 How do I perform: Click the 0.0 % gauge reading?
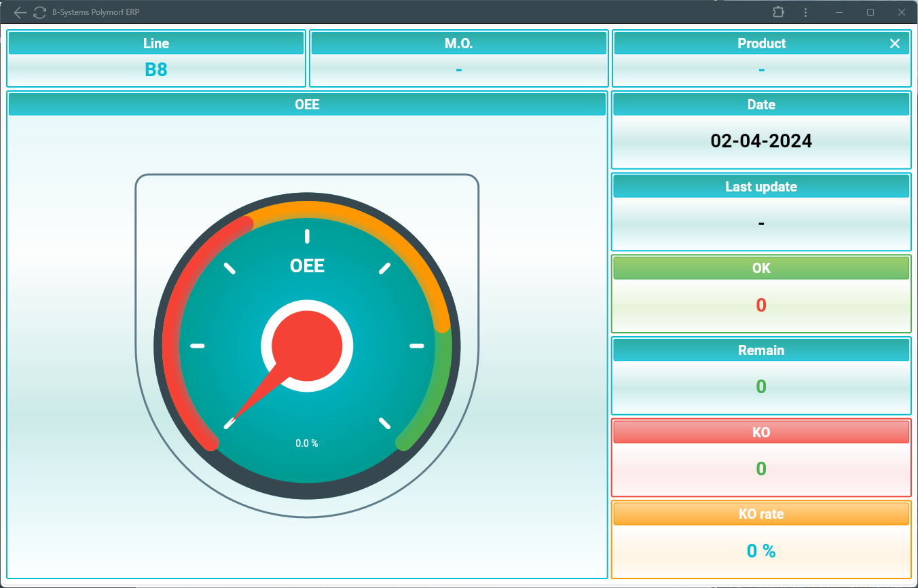pyautogui.click(x=307, y=443)
